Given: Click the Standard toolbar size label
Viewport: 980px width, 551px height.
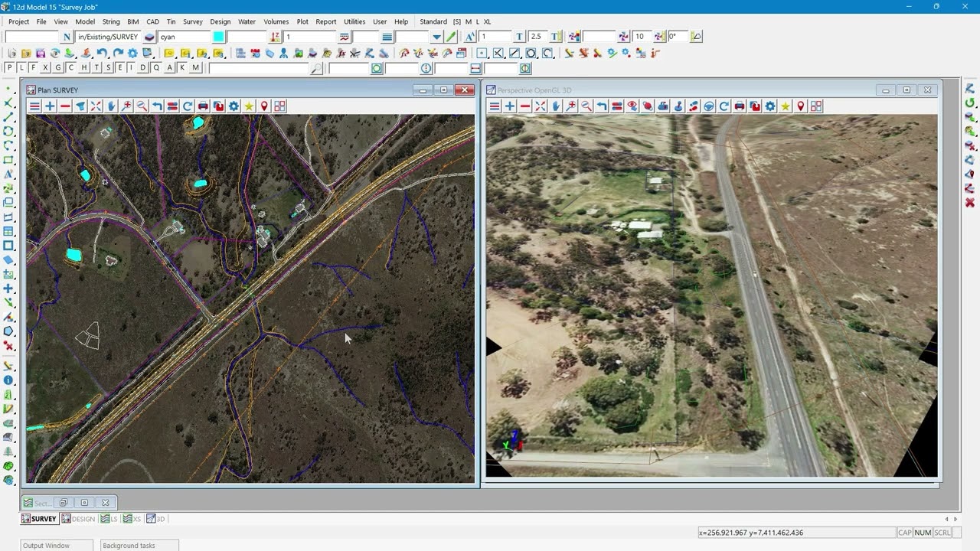Looking at the screenshot, I should pos(433,21).
